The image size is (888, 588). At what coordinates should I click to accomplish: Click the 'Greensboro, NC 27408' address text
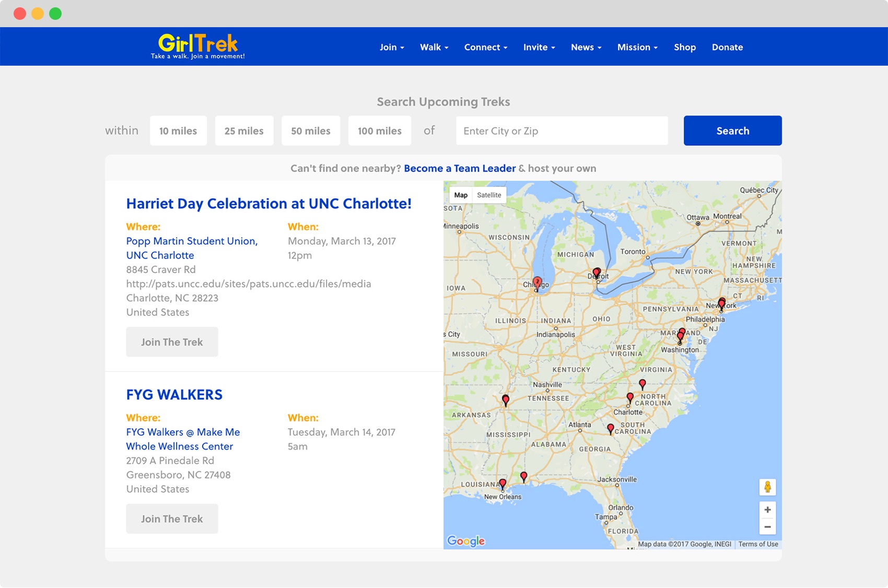pyautogui.click(x=178, y=475)
